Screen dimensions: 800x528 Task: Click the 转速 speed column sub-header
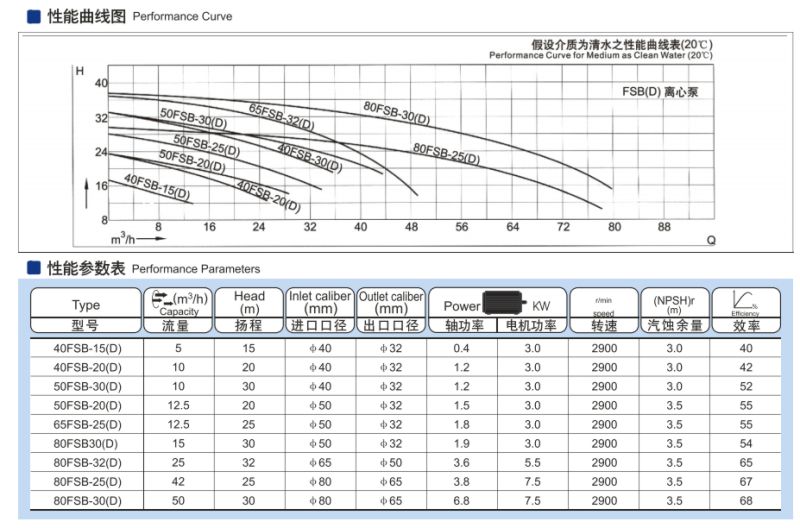603,326
